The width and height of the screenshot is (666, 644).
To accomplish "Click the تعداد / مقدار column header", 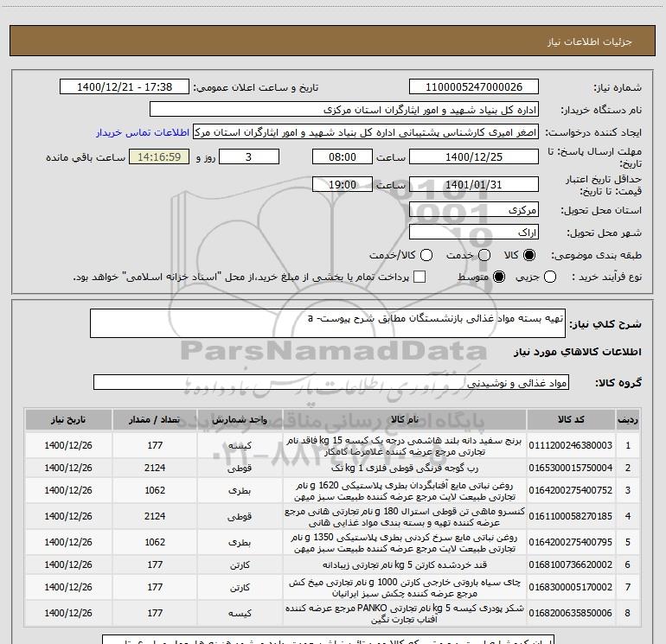I will click(x=155, y=419).
